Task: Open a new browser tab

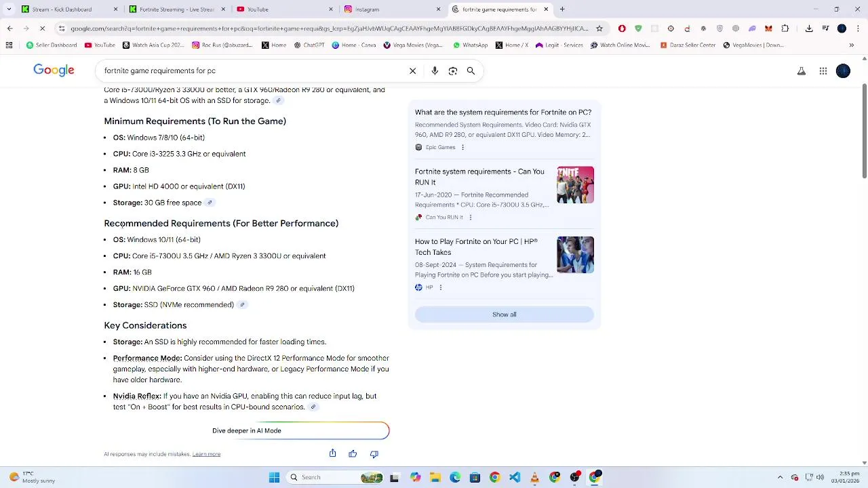Action: (562, 9)
